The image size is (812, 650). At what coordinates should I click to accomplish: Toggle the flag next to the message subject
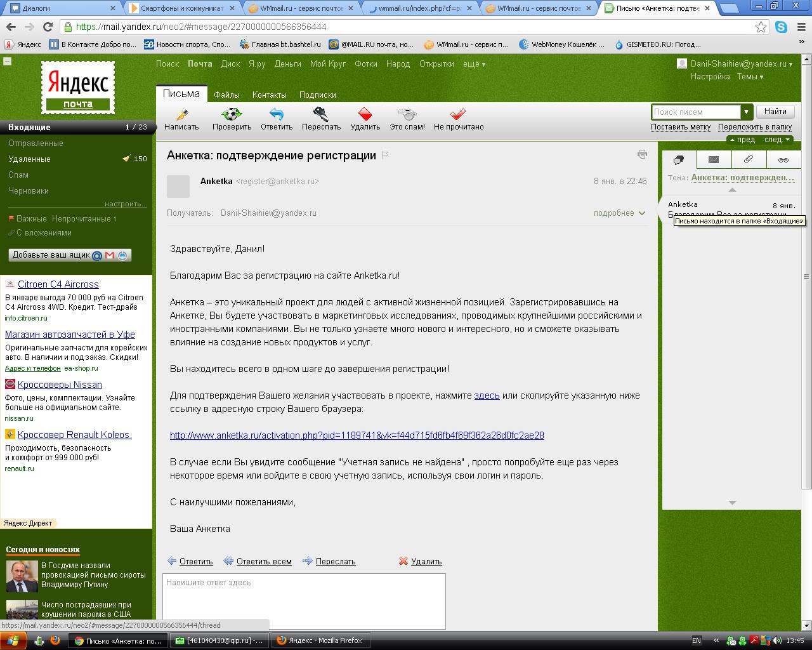(385, 156)
